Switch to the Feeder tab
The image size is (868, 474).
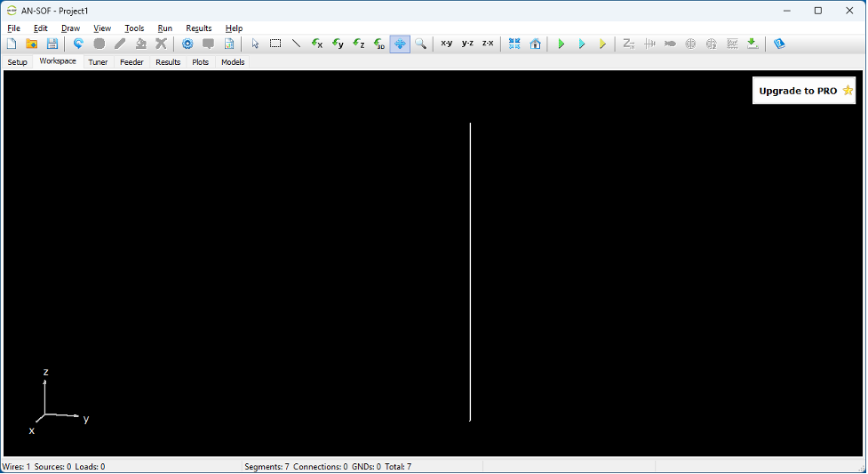[x=131, y=62]
